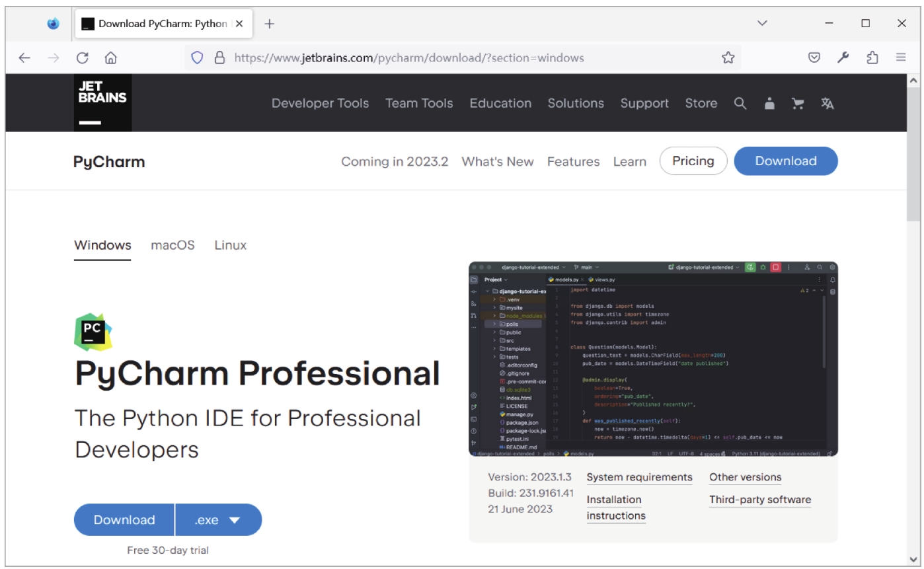Switch to the macOS tab
The width and height of the screenshot is (924, 569).
point(173,245)
